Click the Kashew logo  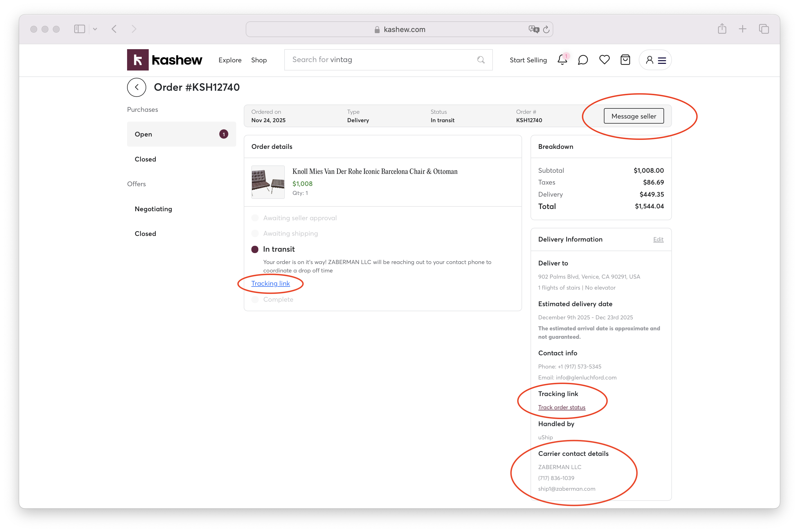tap(164, 60)
